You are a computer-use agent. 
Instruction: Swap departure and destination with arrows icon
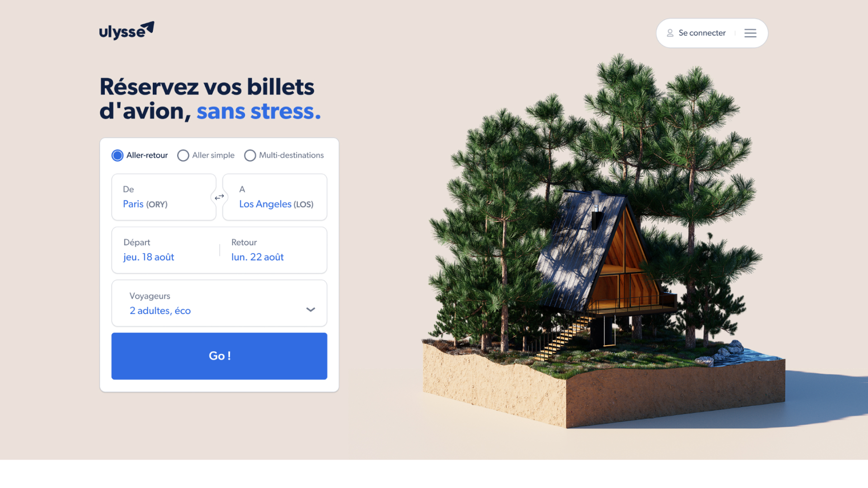(x=219, y=197)
